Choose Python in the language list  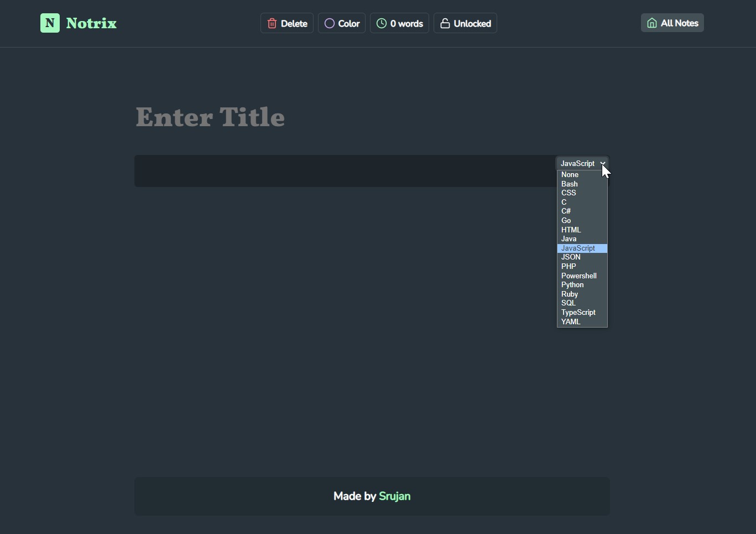coord(582,284)
